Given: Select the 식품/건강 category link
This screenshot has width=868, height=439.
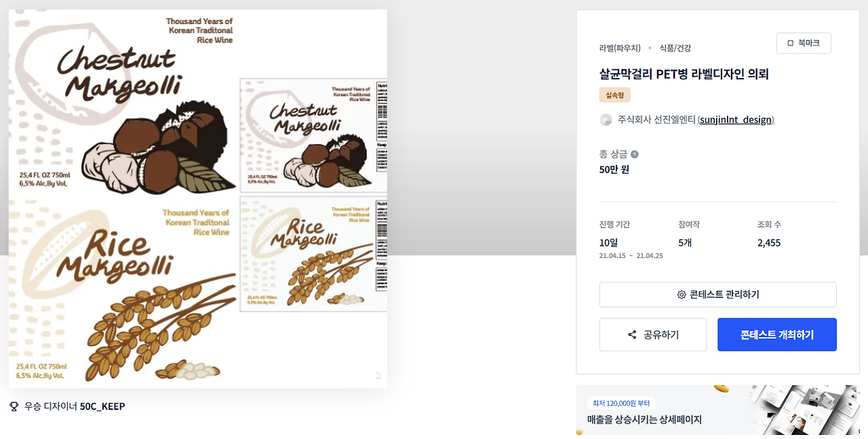Looking at the screenshot, I should click(x=675, y=48).
